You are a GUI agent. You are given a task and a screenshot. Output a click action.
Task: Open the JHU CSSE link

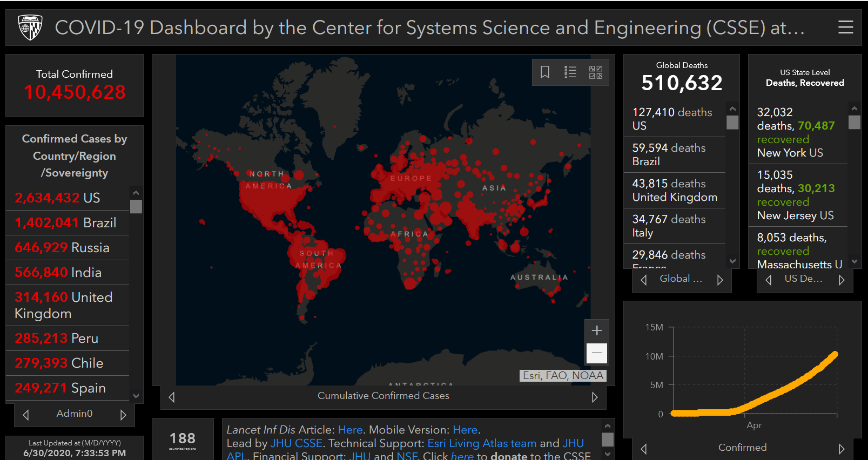point(296,443)
